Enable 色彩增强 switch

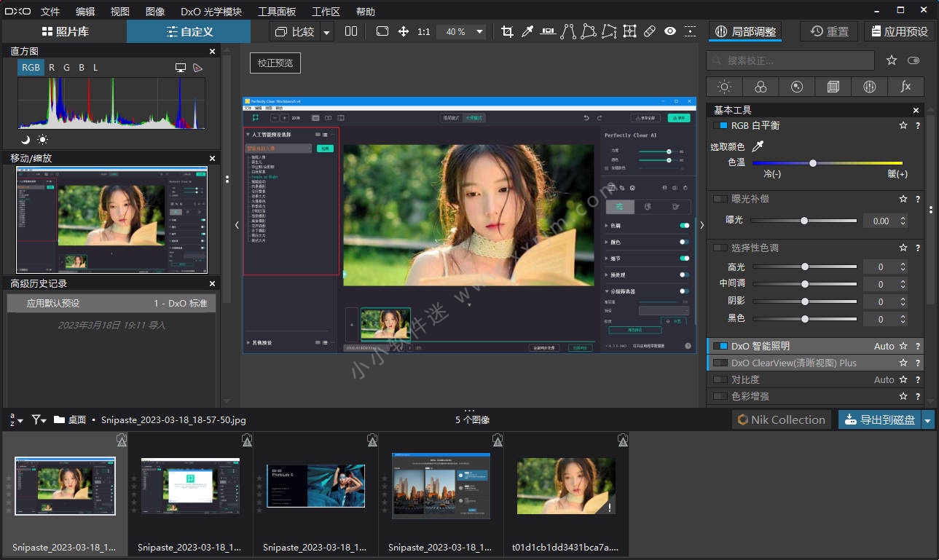click(720, 396)
